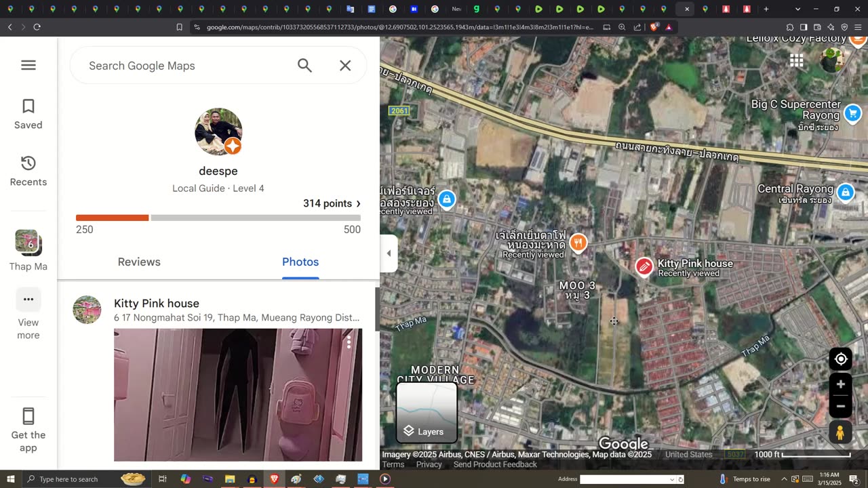Click the Kitty Pink house small thumbnail
The image size is (868, 488).
[x=87, y=309]
